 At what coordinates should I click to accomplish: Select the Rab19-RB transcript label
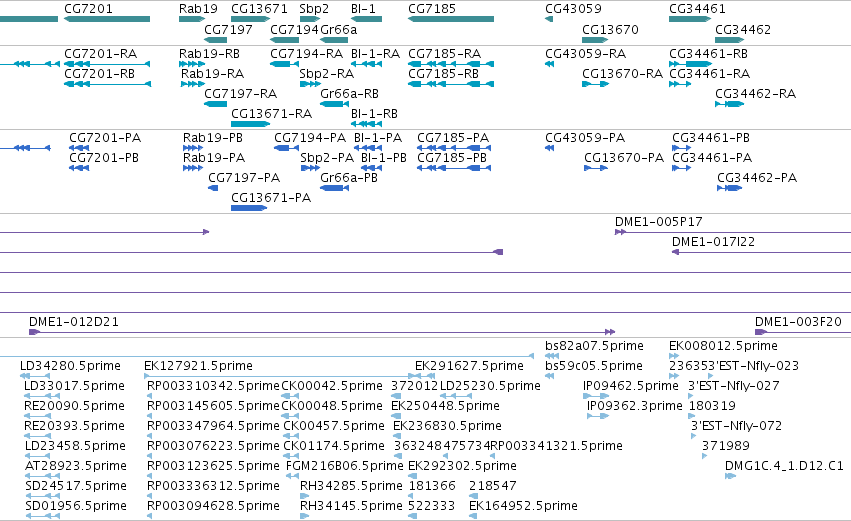209,54
